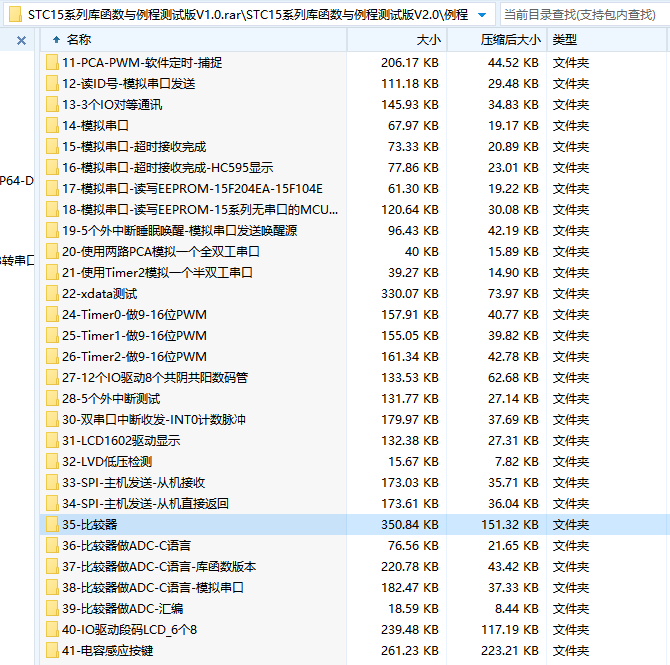This screenshot has width=670, height=665.
Task: Click folder icon of 30-双串口中断收发-INT0计数脉冲
Action: pos(52,420)
